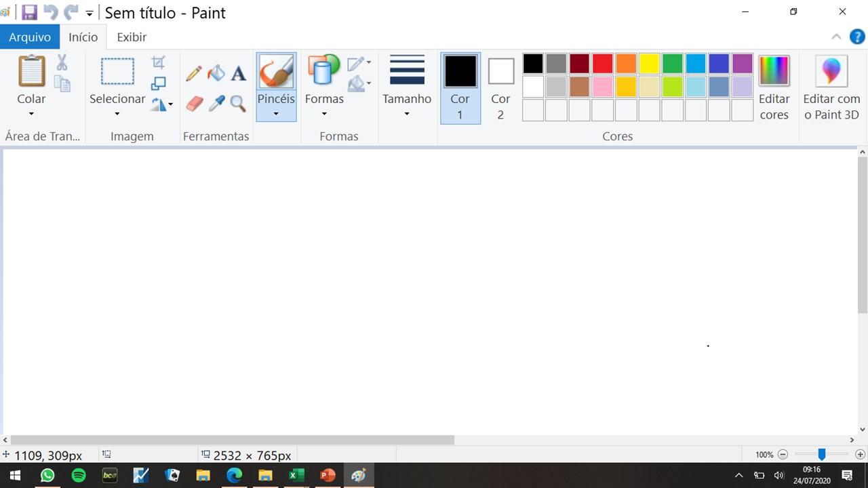The height and width of the screenshot is (488, 868).
Task: Open Excel from the taskbar
Action: [x=296, y=475]
